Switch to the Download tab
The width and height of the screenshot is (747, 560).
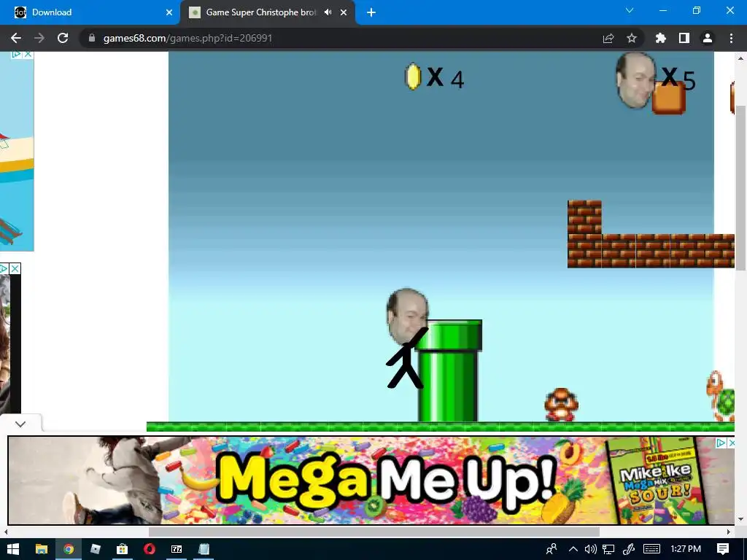(x=90, y=12)
